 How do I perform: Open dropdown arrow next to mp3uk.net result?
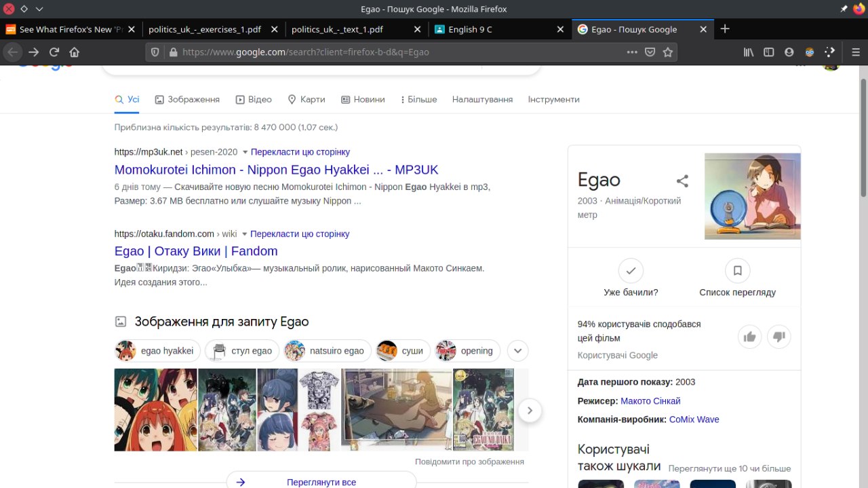point(245,152)
